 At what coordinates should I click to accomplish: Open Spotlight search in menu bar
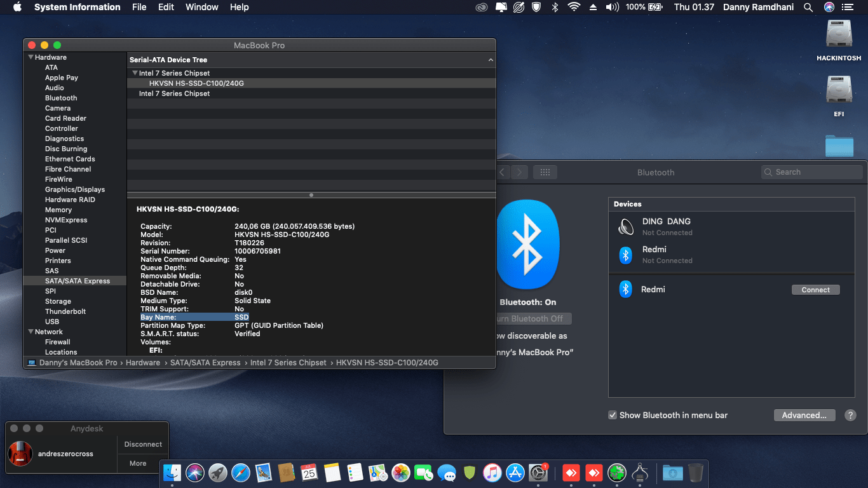[808, 7]
